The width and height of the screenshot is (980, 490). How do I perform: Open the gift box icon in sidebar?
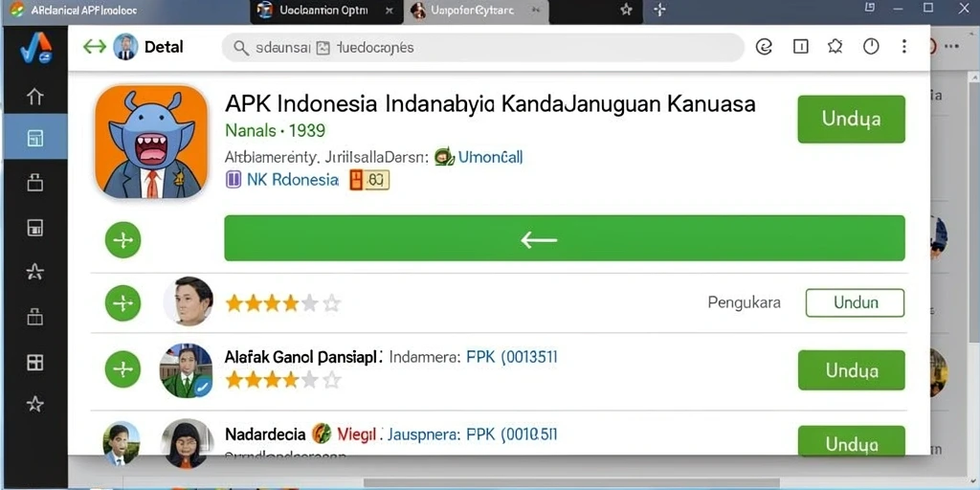coord(35,316)
